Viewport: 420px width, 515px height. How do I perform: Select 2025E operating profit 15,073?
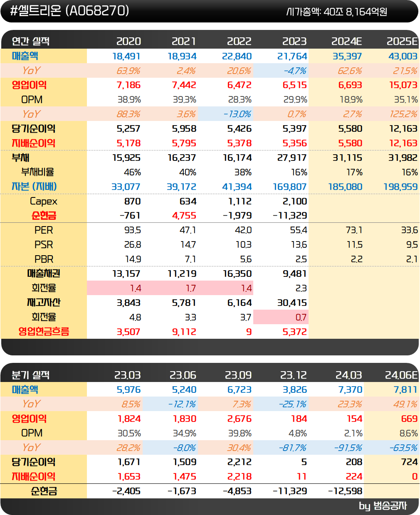(403, 85)
